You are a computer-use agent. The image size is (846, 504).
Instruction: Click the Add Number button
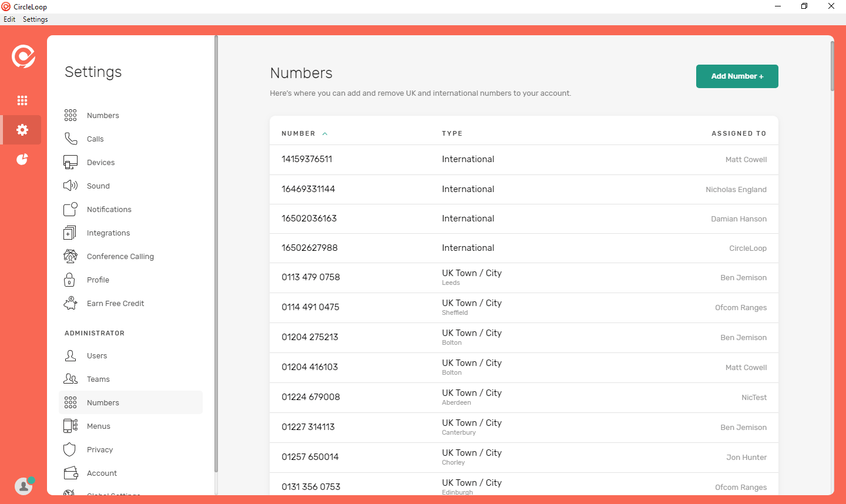click(737, 76)
